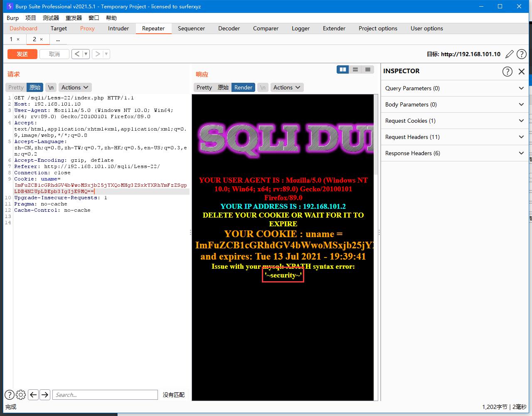
Task: Click the 目标 target address text
Action: click(463, 54)
